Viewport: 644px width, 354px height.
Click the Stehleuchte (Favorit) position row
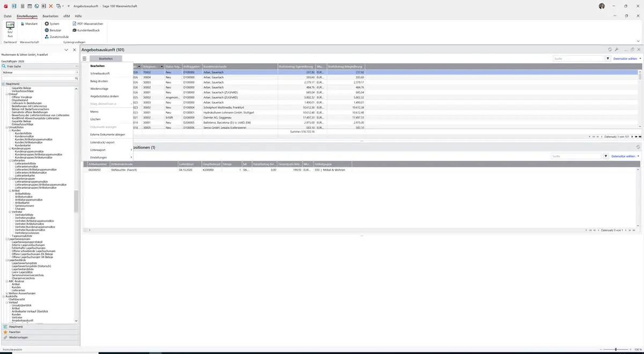(x=361, y=169)
